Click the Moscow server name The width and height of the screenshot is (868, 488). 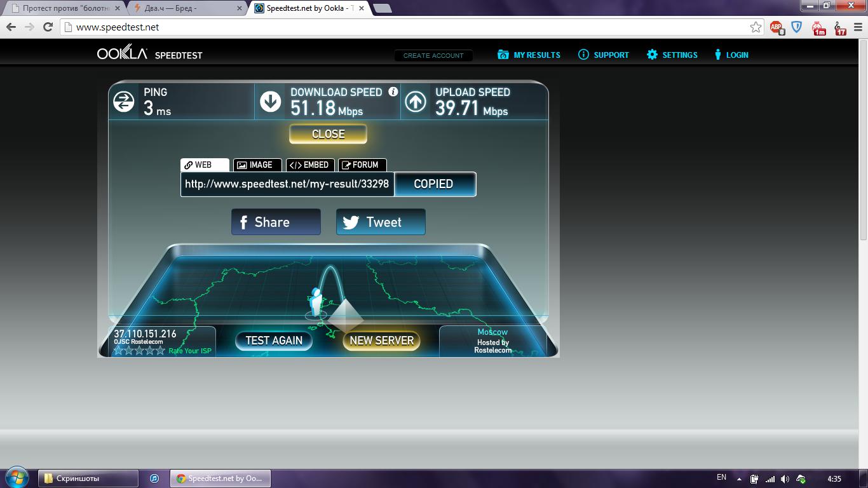tap(492, 332)
